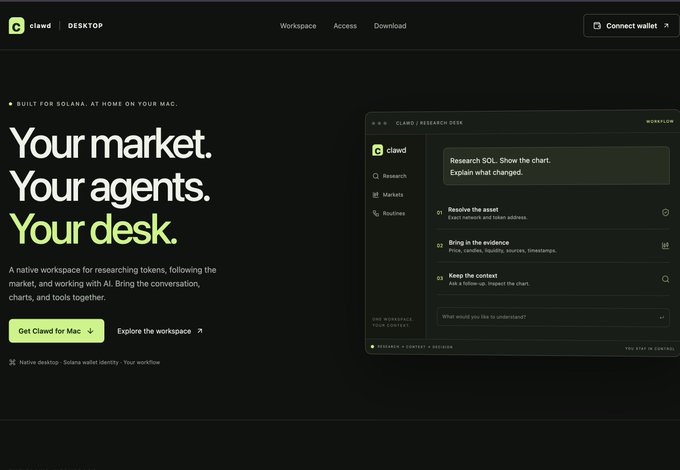Click the green clawd logo in header
The image size is (680, 470).
[16, 26]
